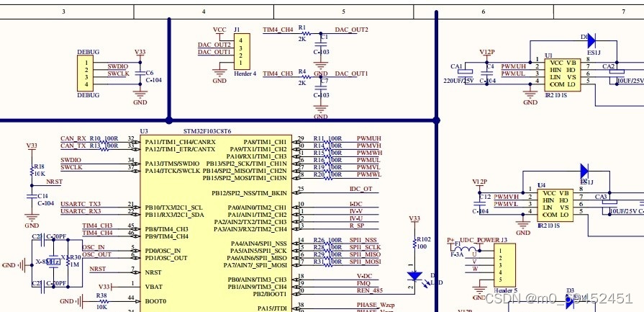Viewport: 644px width, 312px height.
Task: Click the R30 1M resistor symbol
Action: [68, 262]
